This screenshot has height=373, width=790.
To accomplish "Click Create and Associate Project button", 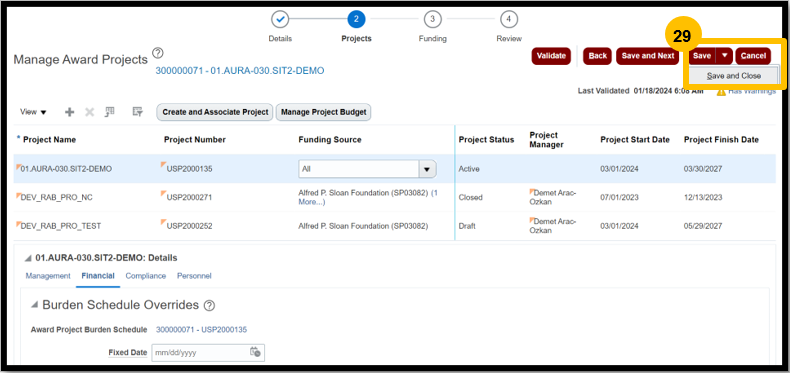I will click(x=215, y=112).
